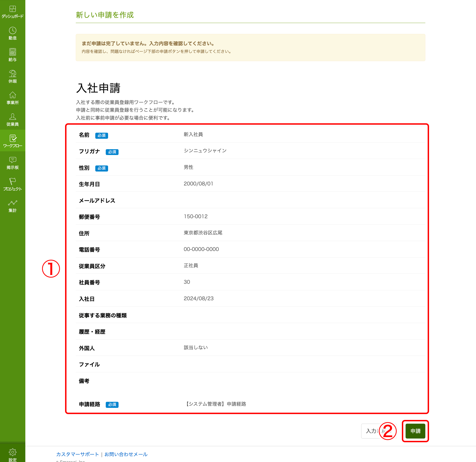The image size is (476, 462).
Task: Click 必須 badge next to 性別
Action: (x=102, y=168)
